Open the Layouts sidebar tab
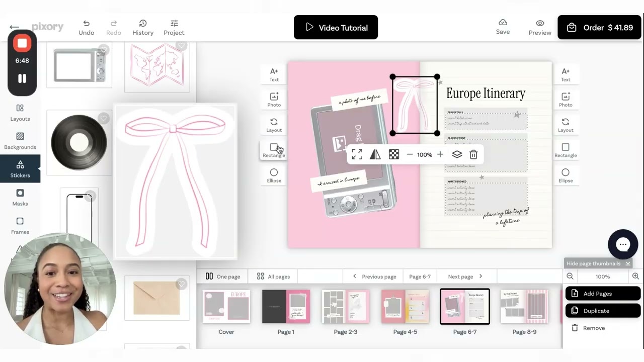Viewport: 644px width, 362px height. 20,113
